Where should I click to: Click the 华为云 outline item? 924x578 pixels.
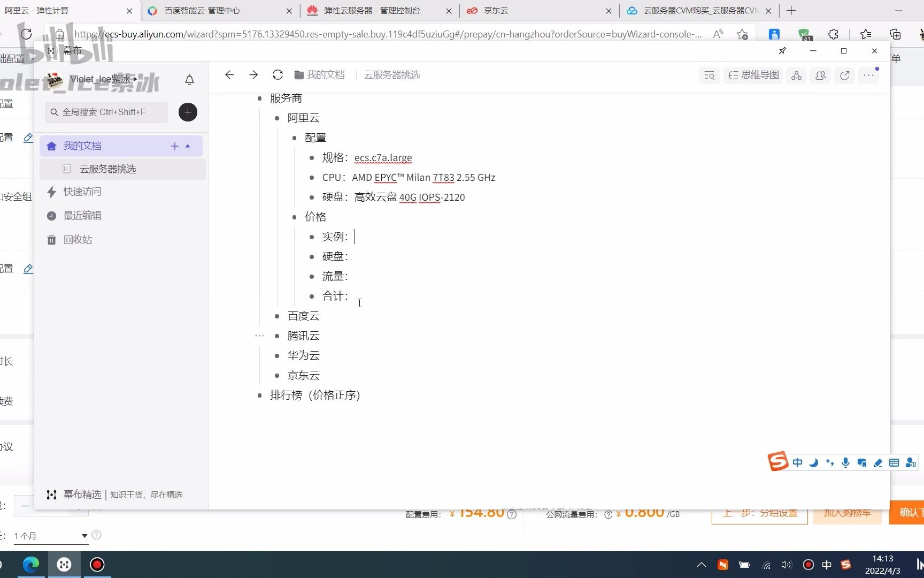pos(303,355)
